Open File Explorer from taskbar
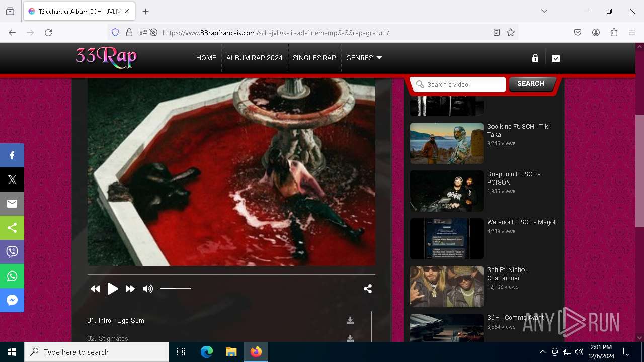Image resolution: width=644 pixels, height=362 pixels. tap(231, 352)
